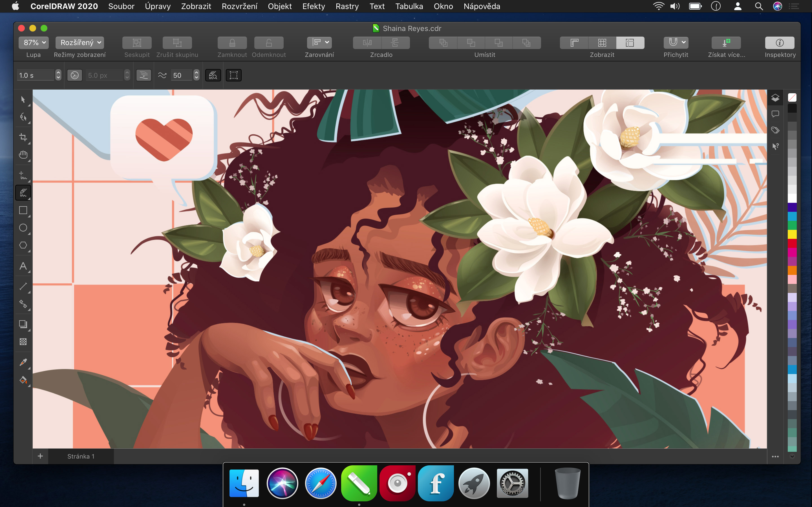This screenshot has width=812, height=507.
Task: Select the Ellipse tool
Action: click(x=23, y=228)
